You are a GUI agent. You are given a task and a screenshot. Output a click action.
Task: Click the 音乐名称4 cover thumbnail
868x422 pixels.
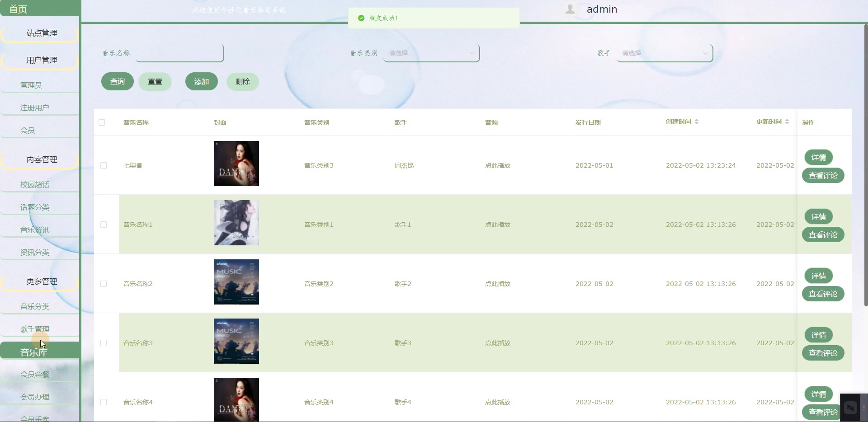236,400
